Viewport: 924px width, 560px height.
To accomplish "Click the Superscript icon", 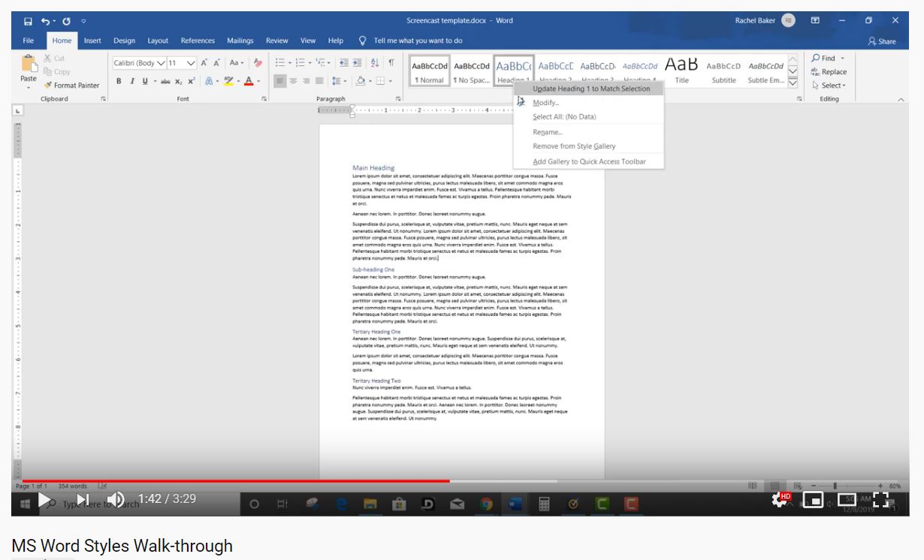I will pos(192,81).
